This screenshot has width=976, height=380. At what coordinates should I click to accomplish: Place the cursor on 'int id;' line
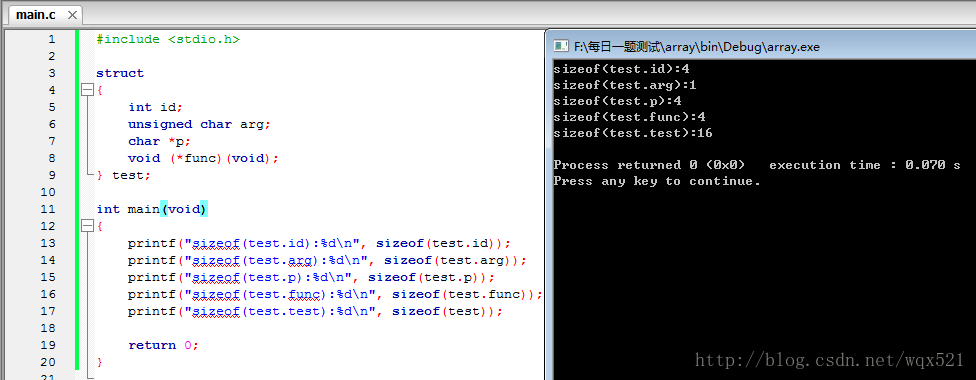point(156,107)
